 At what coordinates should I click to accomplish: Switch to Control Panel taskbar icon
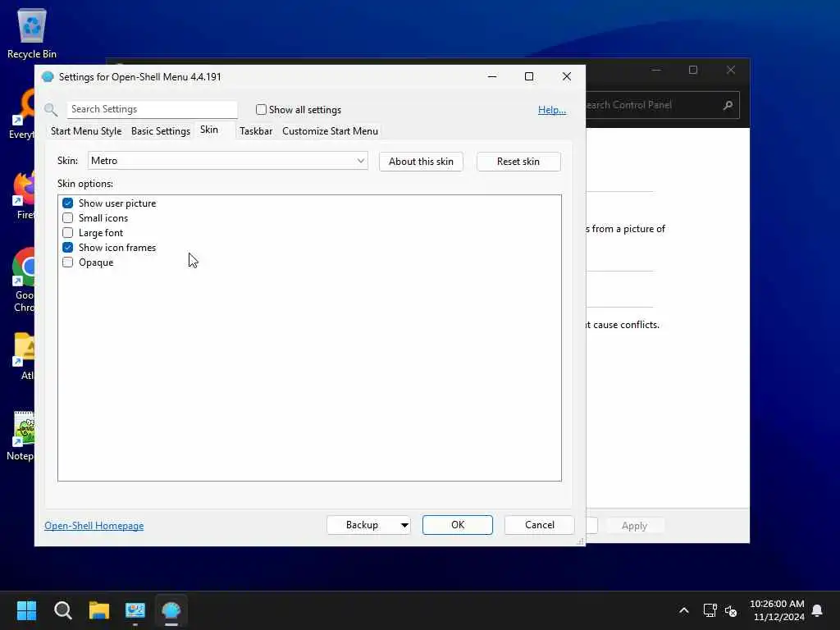[x=135, y=610]
